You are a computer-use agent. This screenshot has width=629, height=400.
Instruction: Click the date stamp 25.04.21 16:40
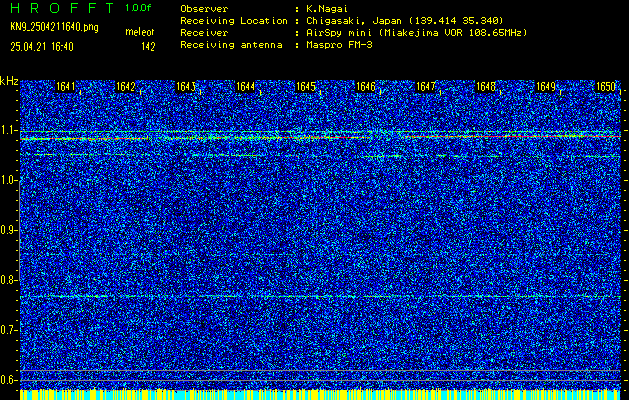point(42,47)
